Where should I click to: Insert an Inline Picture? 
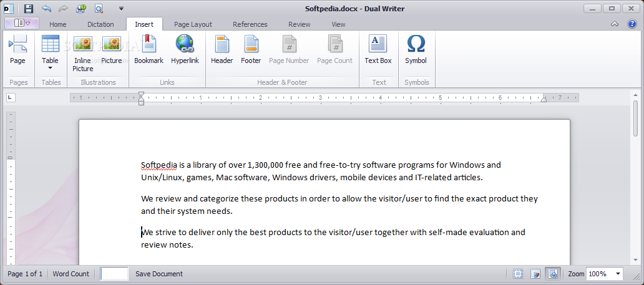pyautogui.click(x=83, y=54)
